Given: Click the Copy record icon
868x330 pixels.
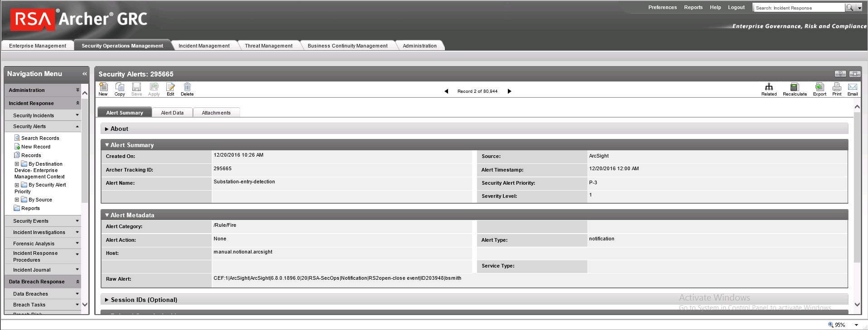Looking at the screenshot, I should (120, 89).
